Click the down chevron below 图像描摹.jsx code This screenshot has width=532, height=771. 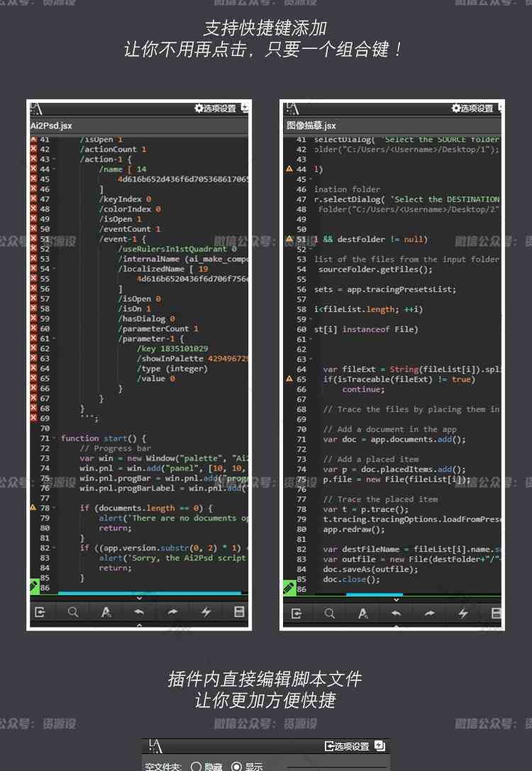coord(397,600)
